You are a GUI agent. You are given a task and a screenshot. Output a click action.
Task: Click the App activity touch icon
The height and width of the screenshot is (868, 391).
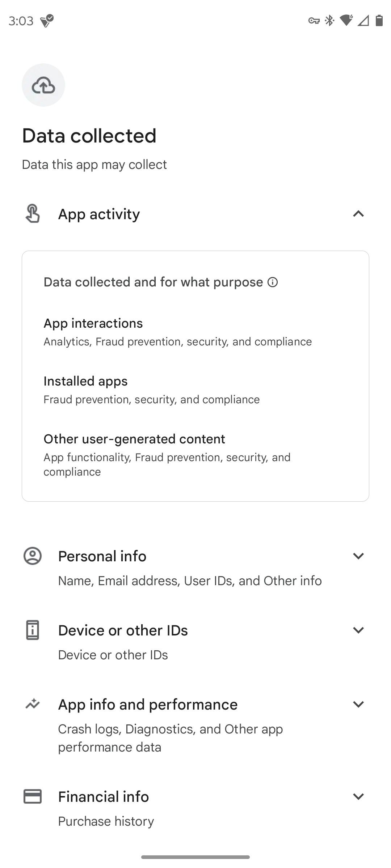click(32, 214)
